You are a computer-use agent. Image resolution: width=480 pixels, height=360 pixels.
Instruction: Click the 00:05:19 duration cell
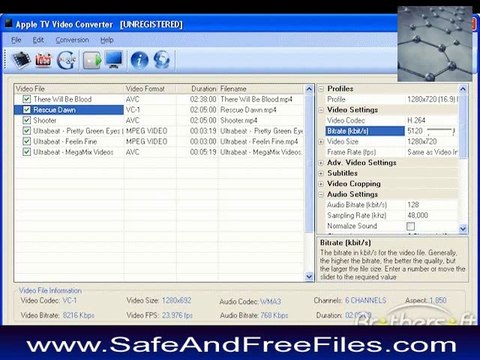coord(203,152)
